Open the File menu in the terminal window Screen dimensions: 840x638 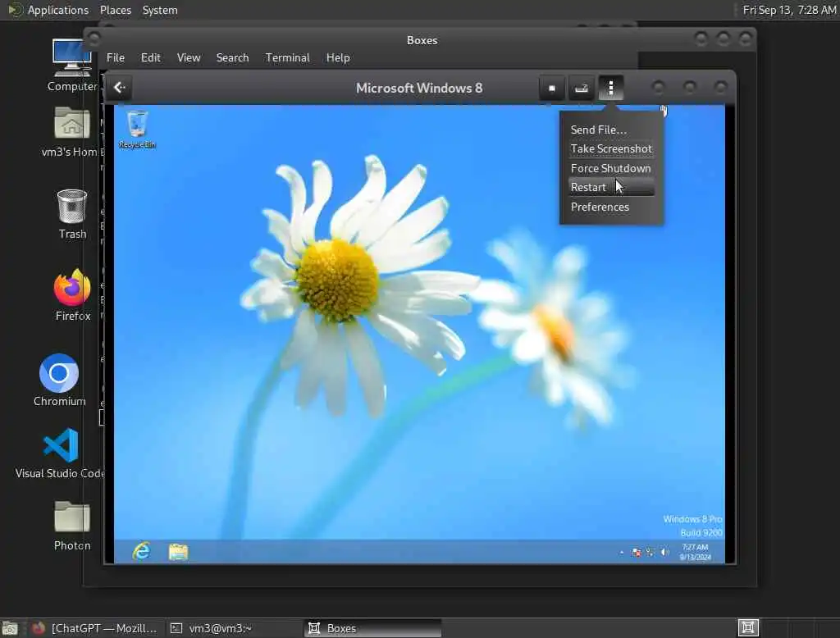(x=115, y=57)
